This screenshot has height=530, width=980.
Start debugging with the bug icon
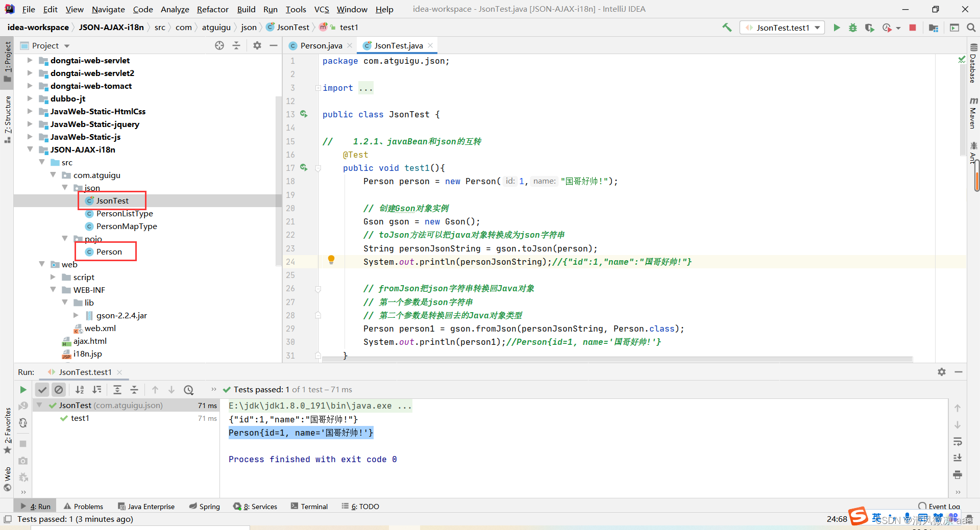853,28
